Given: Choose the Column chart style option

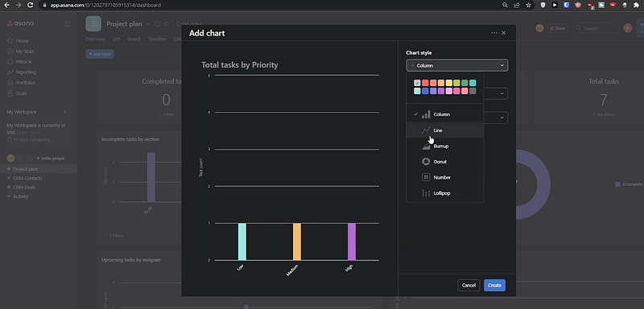Looking at the screenshot, I should pyautogui.click(x=445, y=114).
